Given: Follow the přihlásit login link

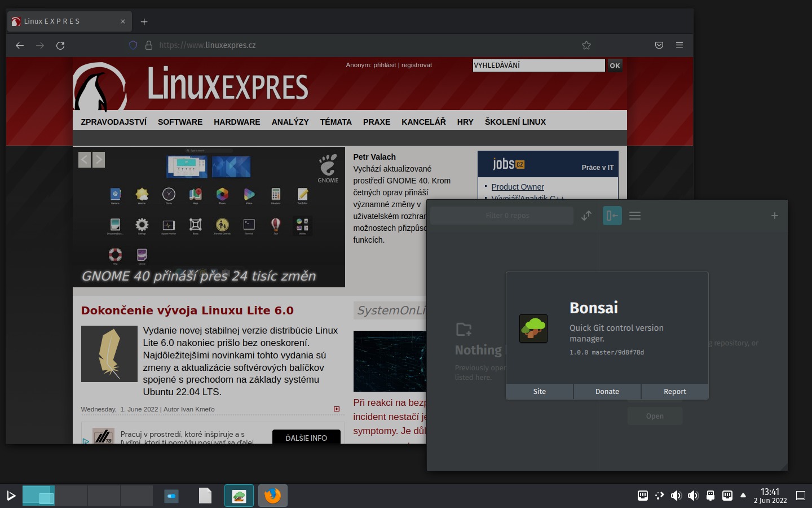Looking at the screenshot, I should [x=385, y=65].
